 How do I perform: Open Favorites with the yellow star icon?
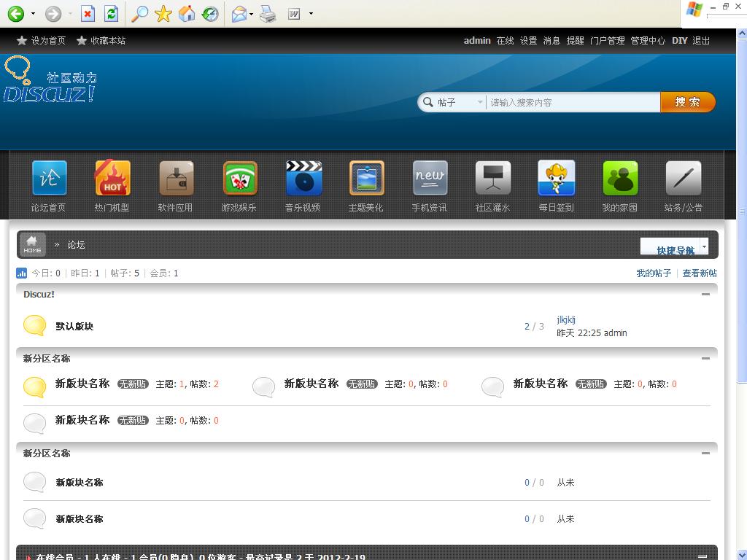tap(163, 13)
